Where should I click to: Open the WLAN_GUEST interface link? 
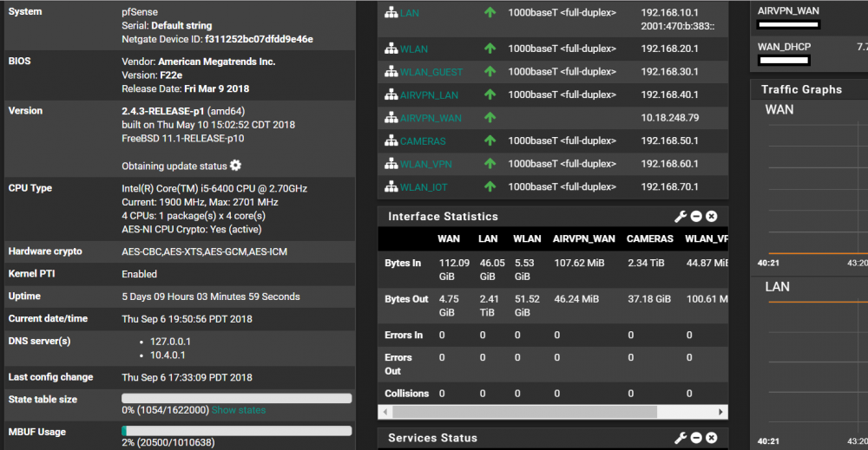click(x=431, y=72)
